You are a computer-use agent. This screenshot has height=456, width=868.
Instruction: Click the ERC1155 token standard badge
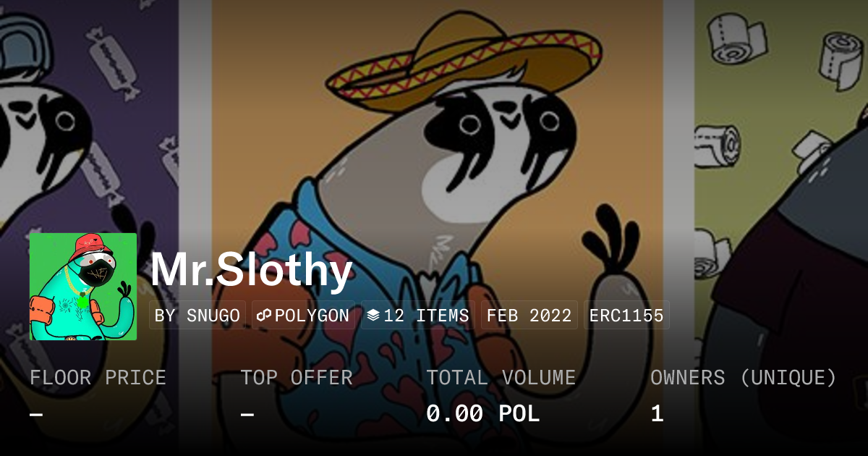point(626,316)
